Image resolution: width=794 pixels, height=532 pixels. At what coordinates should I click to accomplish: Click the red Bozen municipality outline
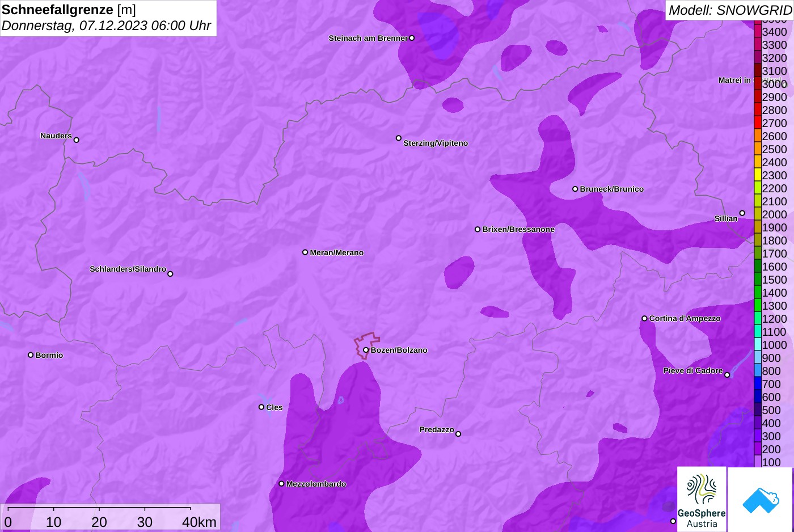point(366,345)
